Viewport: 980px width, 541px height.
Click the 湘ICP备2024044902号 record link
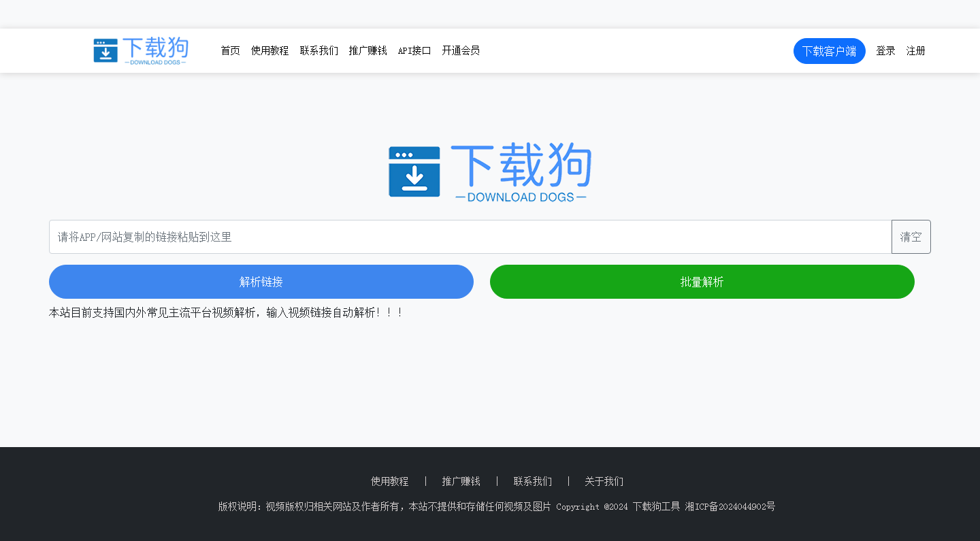click(x=730, y=506)
